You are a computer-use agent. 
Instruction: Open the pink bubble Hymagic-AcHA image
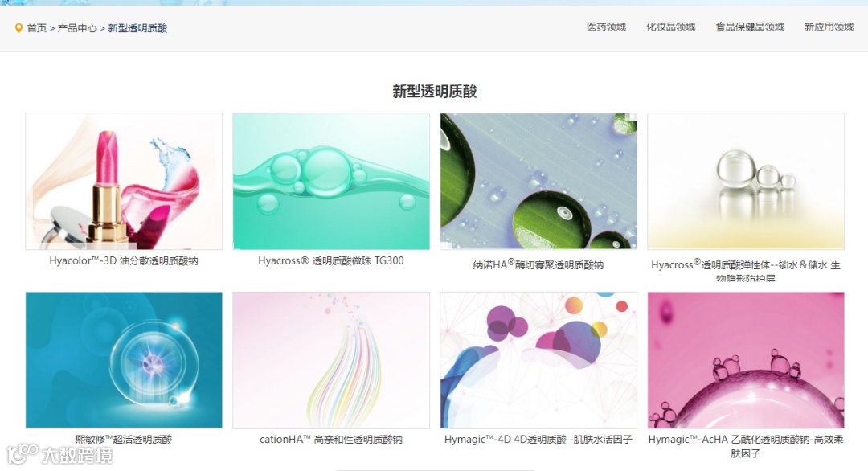[746, 360]
